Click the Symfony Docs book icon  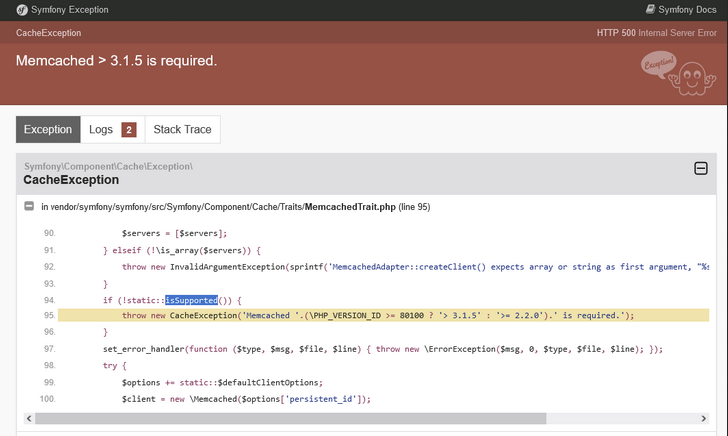click(x=650, y=9)
